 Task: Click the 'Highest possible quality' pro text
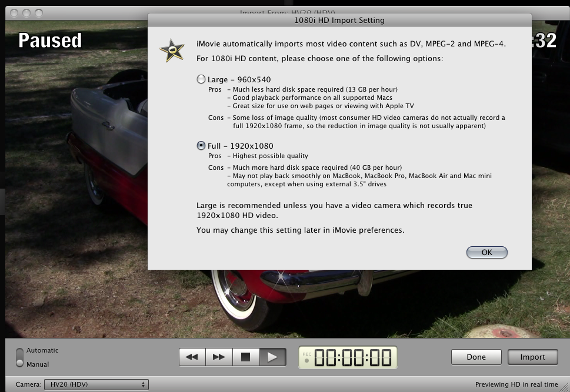pos(270,156)
